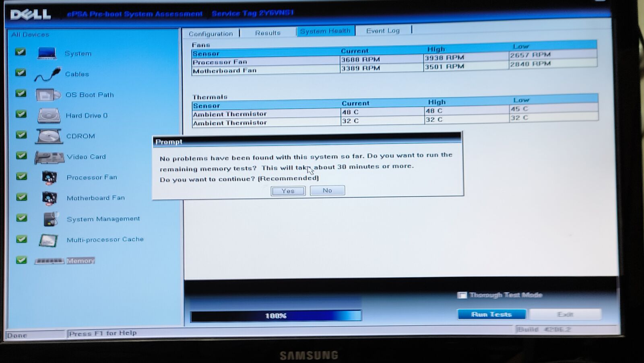This screenshot has height=363, width=644.
Task: Click the Run Tests button
Action: point(491,314)
